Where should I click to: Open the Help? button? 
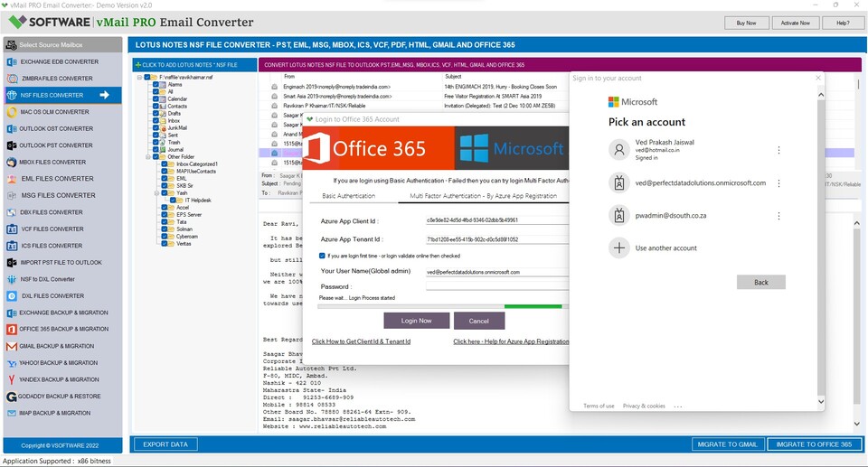(x=843, y=23)
